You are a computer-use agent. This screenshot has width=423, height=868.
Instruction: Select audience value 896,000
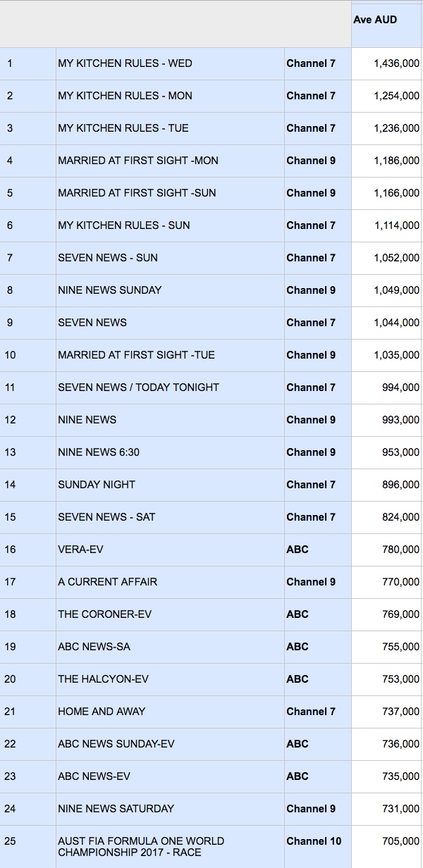[x=386, y=485]
